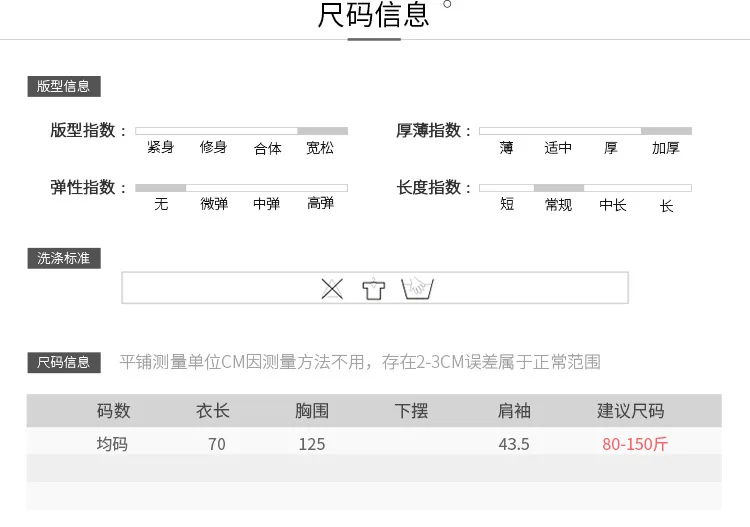This screenshot has width=750, height=527.
Task: Select the 无 elasticity label
Action: (161, 204)
